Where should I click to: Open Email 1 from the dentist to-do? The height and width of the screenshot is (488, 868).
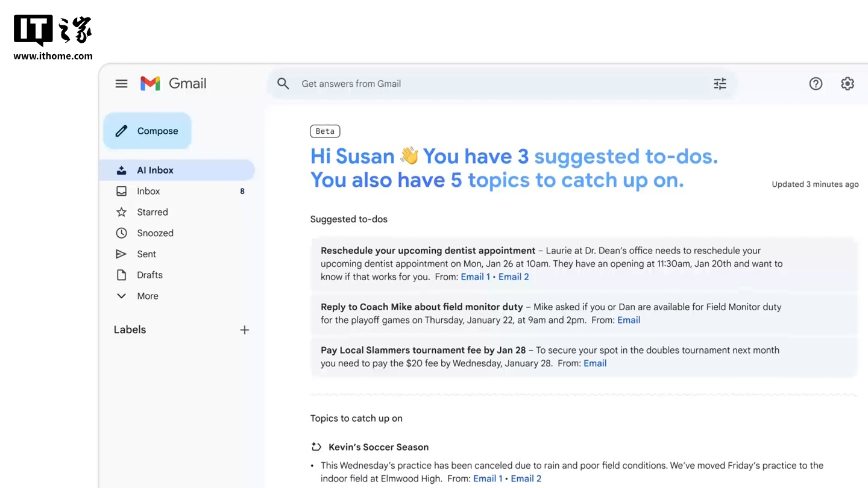tap(476, 277)
